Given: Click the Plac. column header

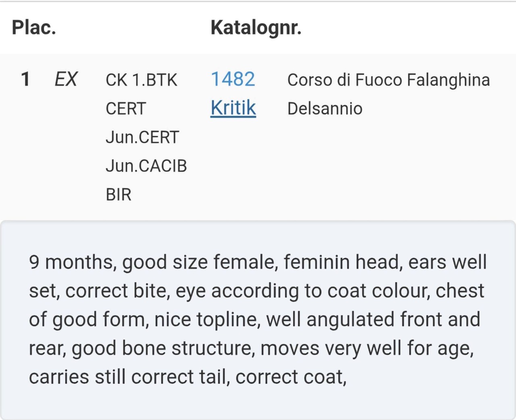Looking at the screenshot, I should (34, 27).
